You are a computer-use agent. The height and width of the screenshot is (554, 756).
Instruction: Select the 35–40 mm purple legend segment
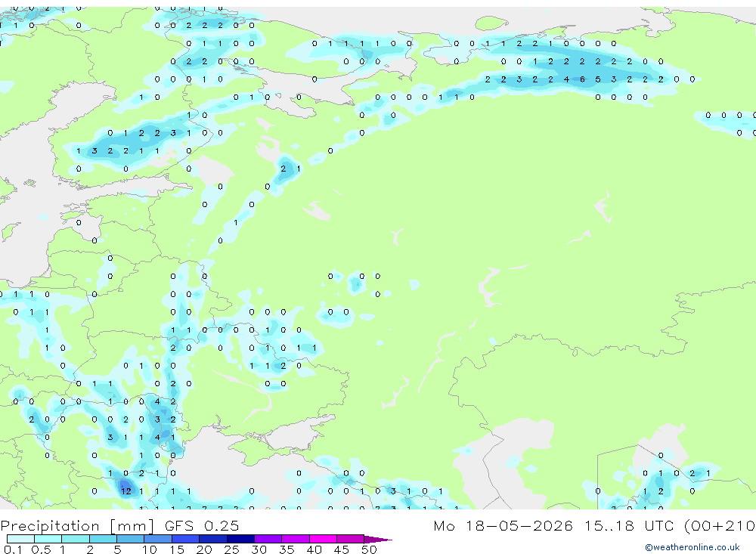pos(296,539)
